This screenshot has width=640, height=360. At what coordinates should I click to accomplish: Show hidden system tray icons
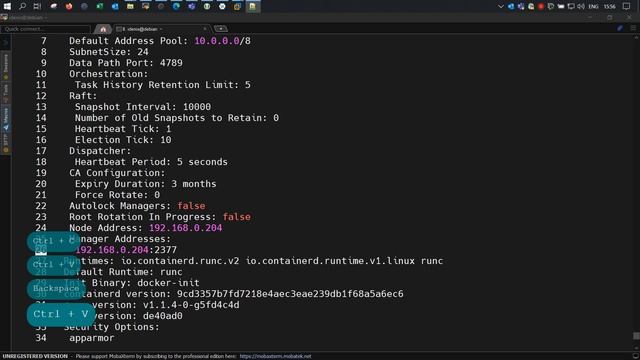pos(501,6)
